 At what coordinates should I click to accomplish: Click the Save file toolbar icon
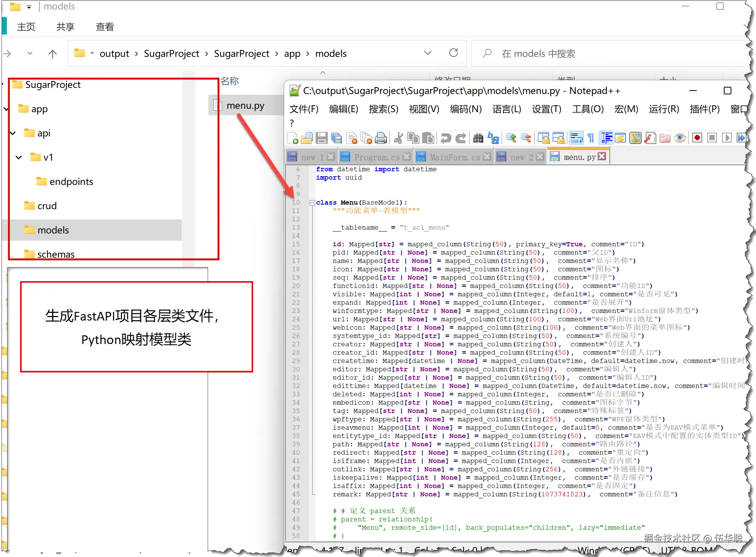click(321, 138)
